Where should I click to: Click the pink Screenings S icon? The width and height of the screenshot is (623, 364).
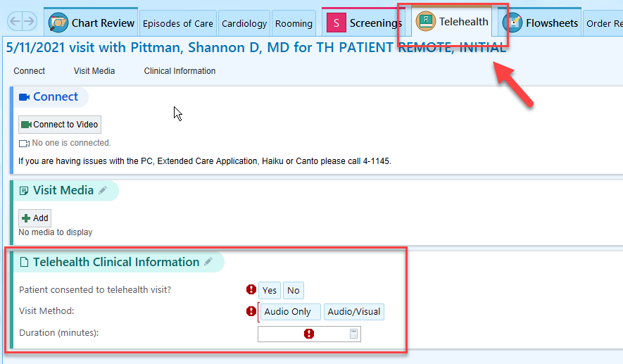click(336, 23)
